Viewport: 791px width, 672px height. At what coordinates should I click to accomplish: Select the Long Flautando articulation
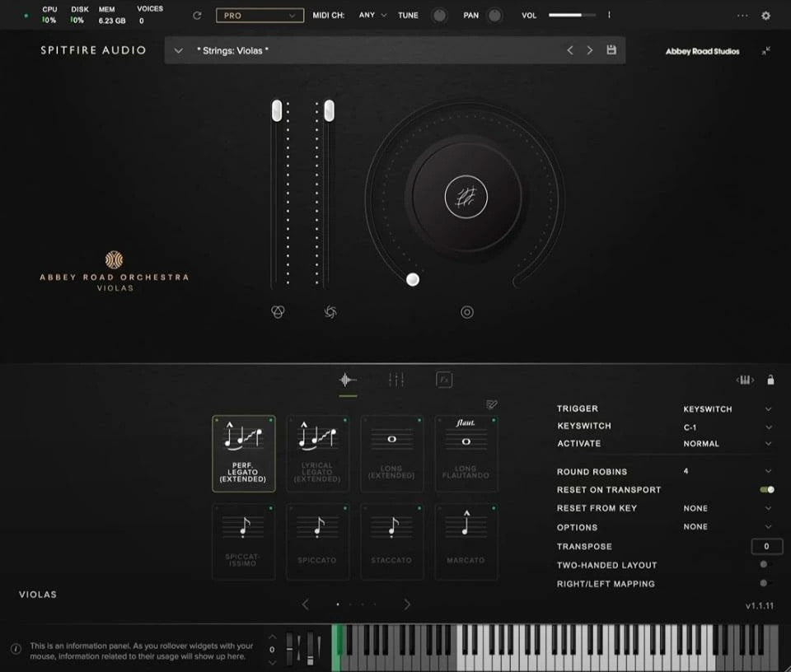466,453
